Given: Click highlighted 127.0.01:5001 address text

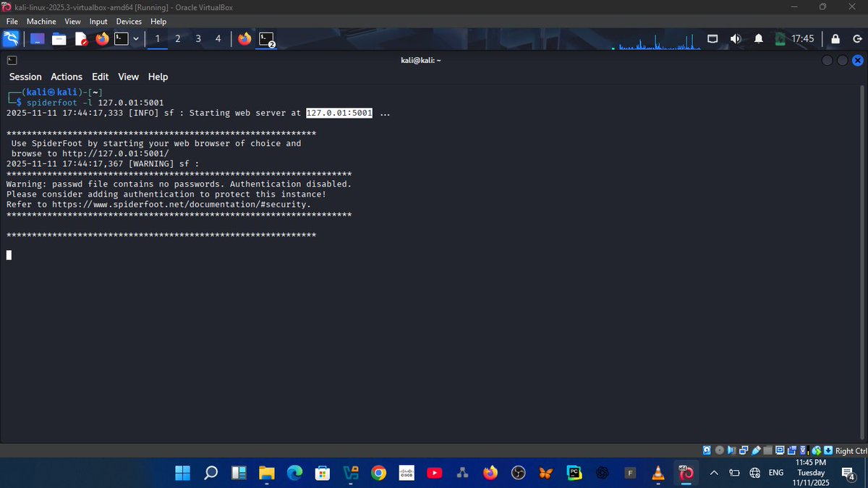Looking at the screenshot, I should (x=339, y=113).
